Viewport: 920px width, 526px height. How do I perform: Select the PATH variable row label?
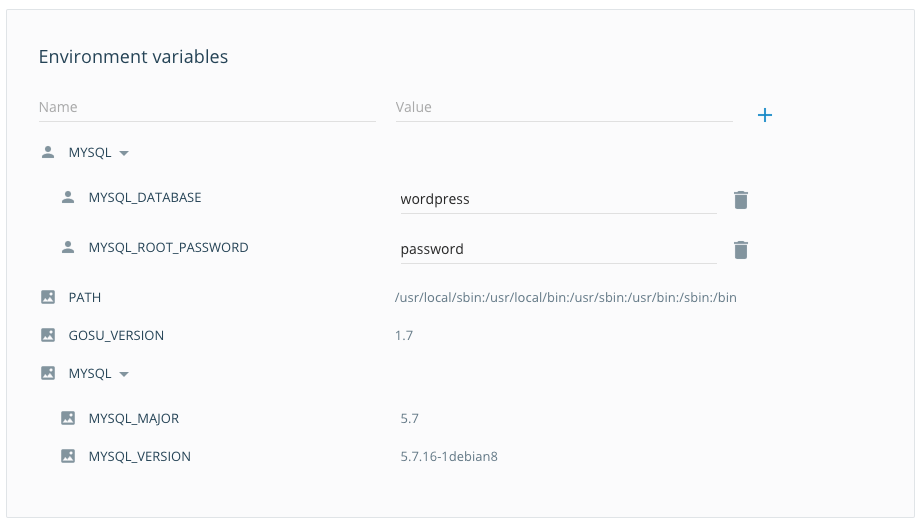click(84, 297)
